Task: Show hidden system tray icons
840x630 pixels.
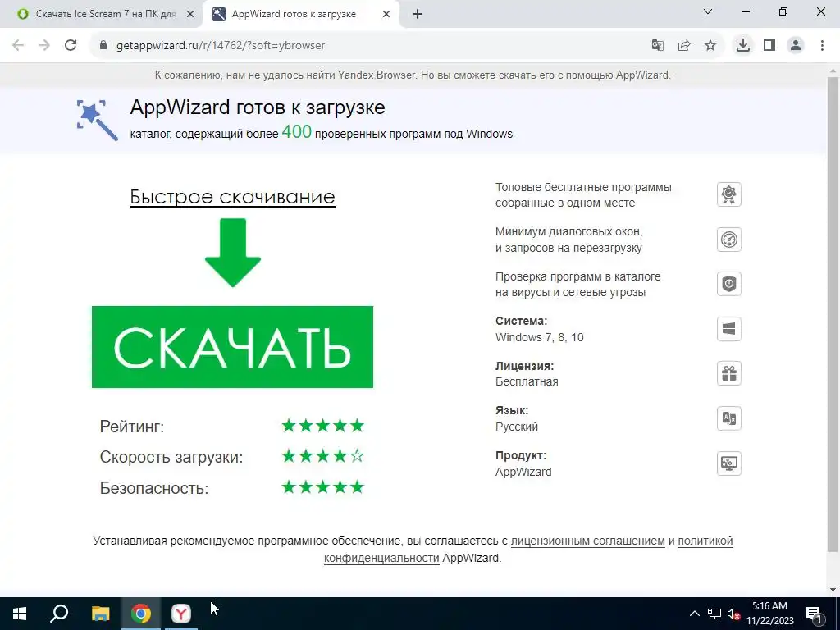Action: tap(694, 614)
